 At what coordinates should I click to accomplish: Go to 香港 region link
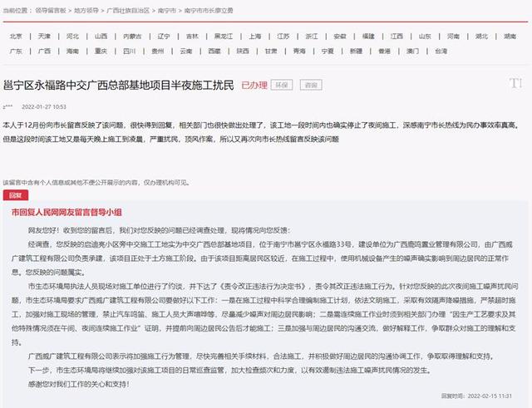pyautogui.click(x=384, y=51)
